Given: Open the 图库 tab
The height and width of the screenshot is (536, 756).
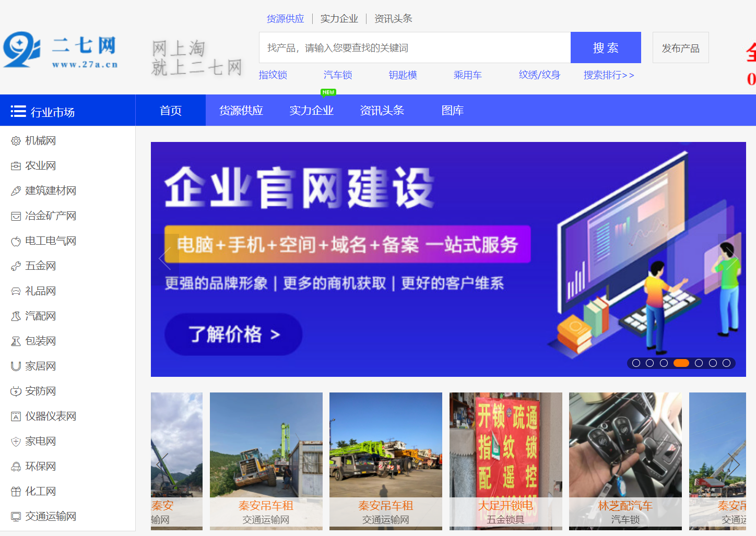Looking at the screenshot, I should (453, 110).
